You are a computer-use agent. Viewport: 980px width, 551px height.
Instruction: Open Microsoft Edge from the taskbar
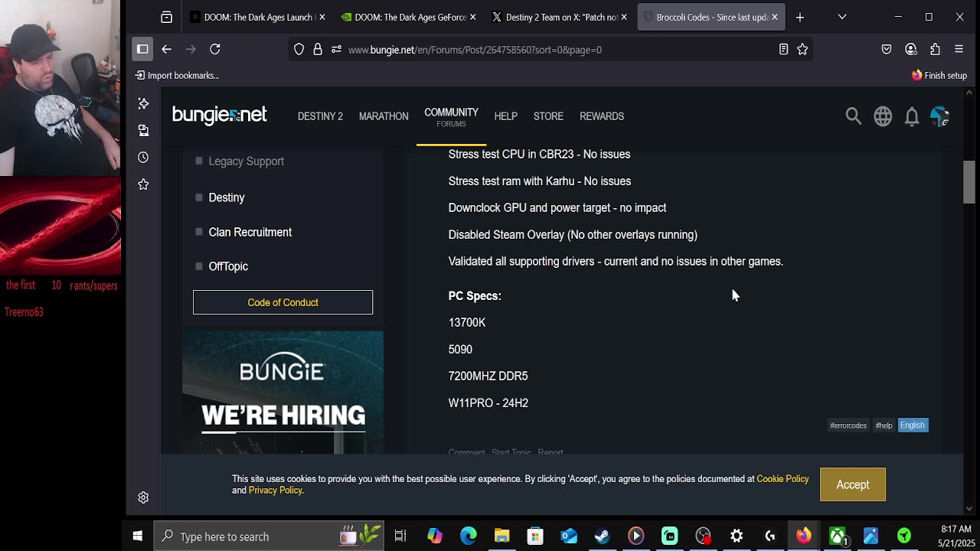[x=468, y=536]
